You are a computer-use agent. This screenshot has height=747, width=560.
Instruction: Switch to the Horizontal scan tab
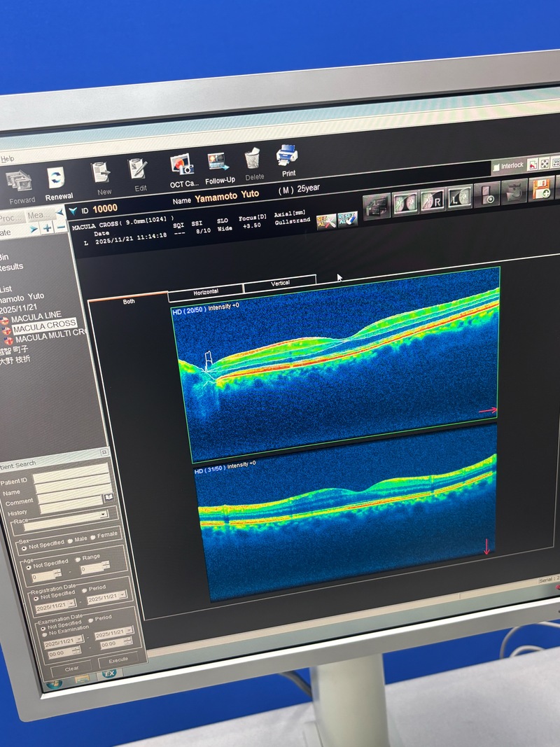click(x=206, y=291)
